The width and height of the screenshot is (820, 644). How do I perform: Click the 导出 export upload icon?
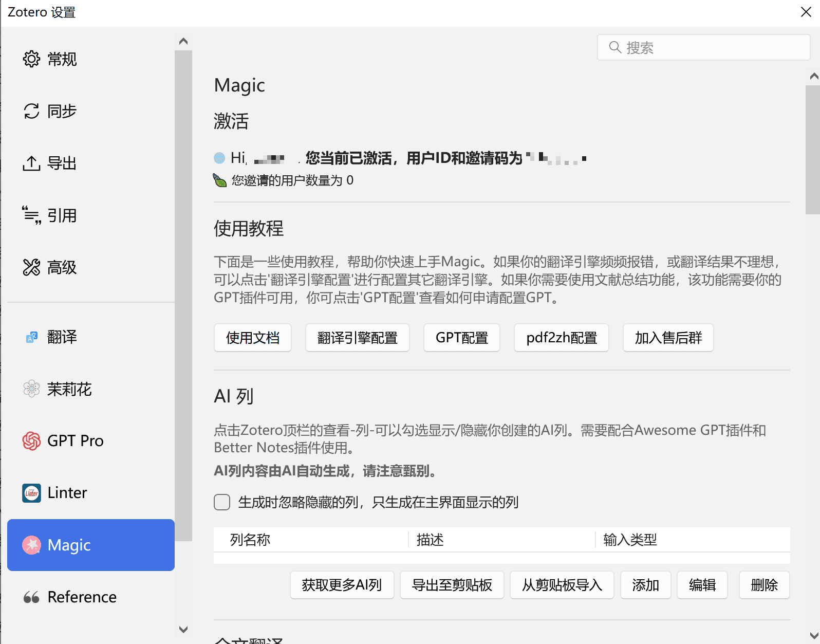click(x=31, y=163)
